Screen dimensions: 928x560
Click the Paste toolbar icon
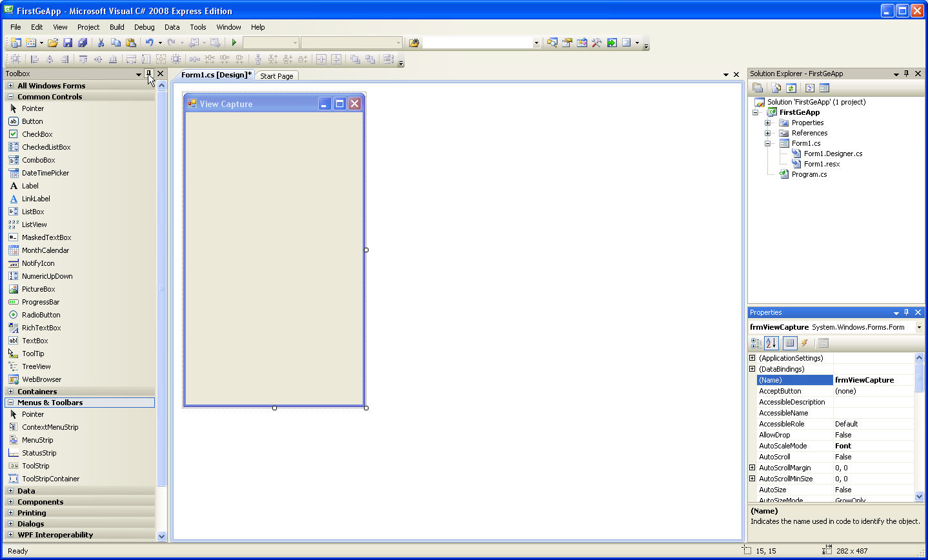point(131,43)
